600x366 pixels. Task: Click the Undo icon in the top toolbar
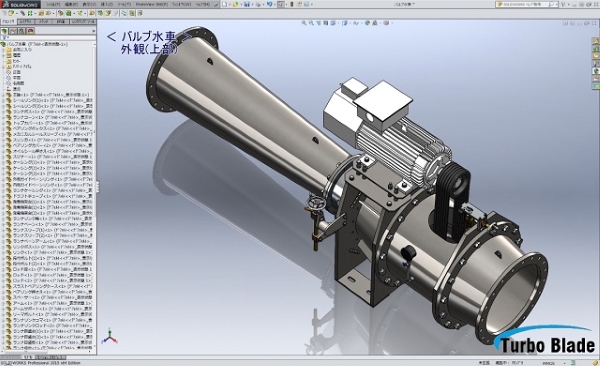click(269, 4)
